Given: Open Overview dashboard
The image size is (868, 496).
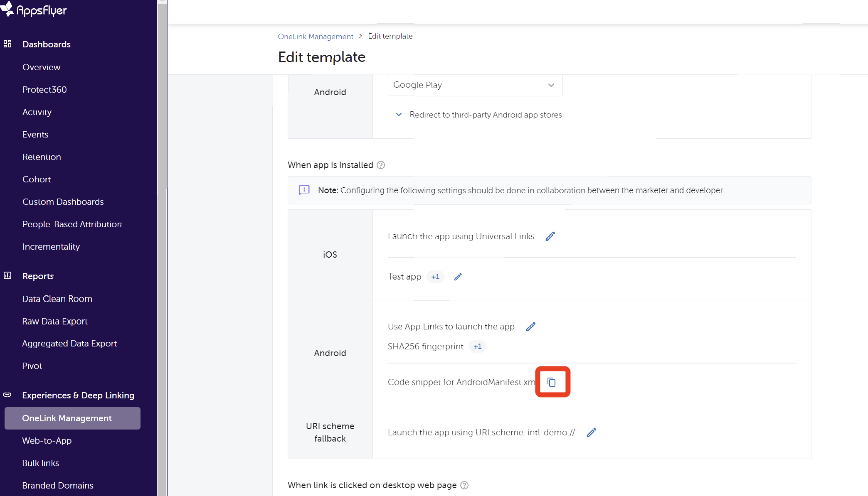Looking at the screenshot, I should pos(41,67).
